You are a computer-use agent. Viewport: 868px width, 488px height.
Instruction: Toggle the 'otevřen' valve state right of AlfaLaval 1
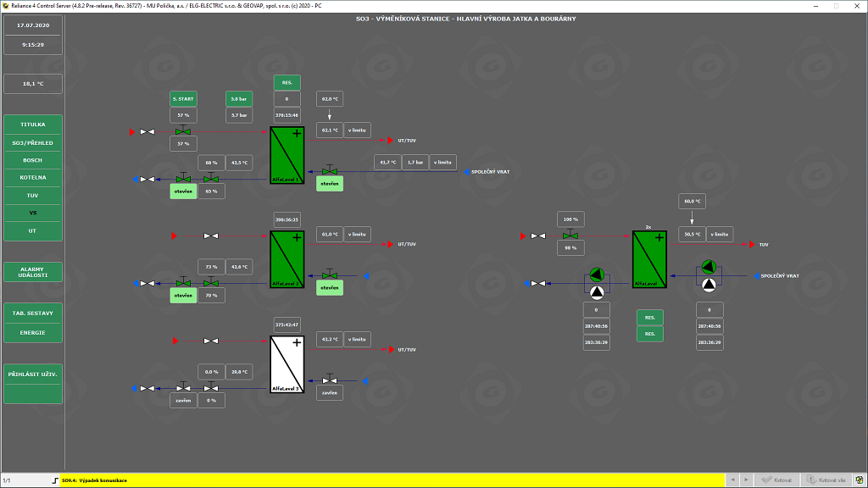point(330,184)
